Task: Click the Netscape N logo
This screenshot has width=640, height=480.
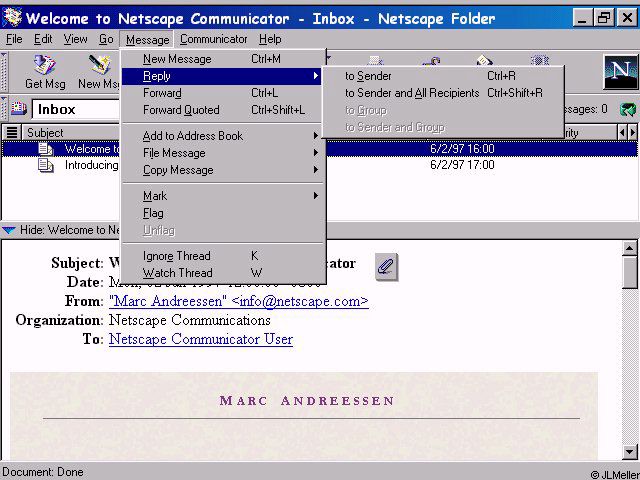Action: pos(620,72)
